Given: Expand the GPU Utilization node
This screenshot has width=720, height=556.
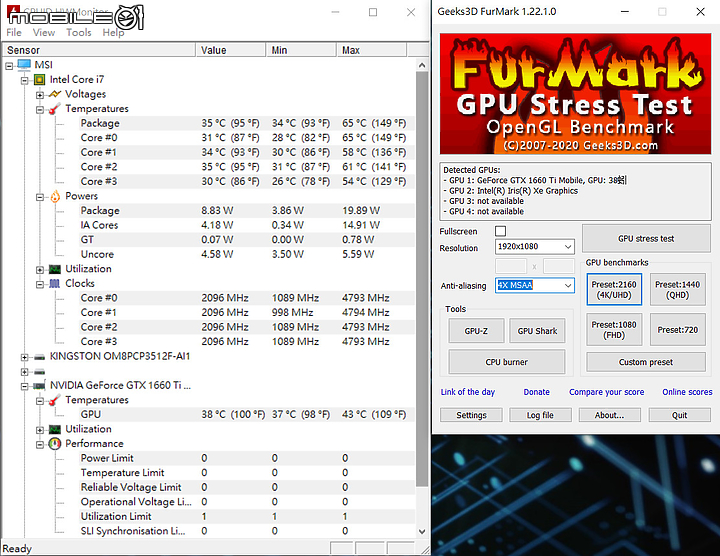Looking at the screenshot, I should (x=39, y=430).
